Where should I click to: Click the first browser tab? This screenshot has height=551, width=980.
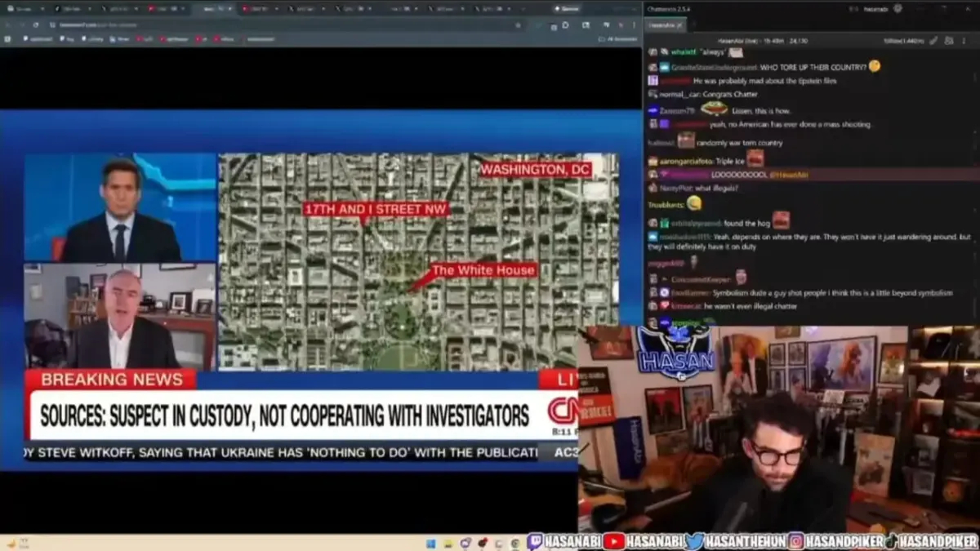(x=24, y=9)
